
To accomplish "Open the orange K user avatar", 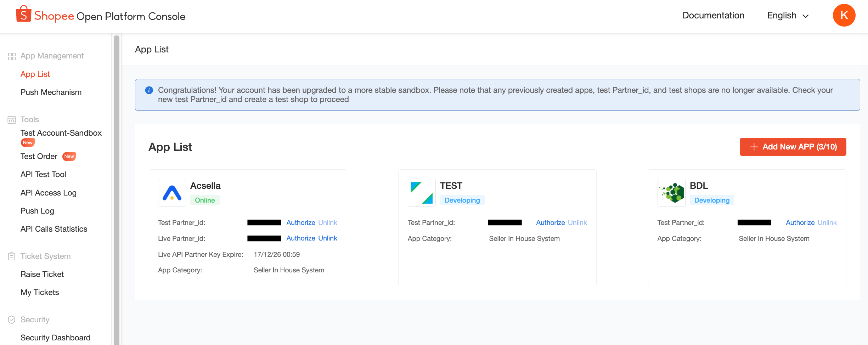I will (x=844, y=15).
